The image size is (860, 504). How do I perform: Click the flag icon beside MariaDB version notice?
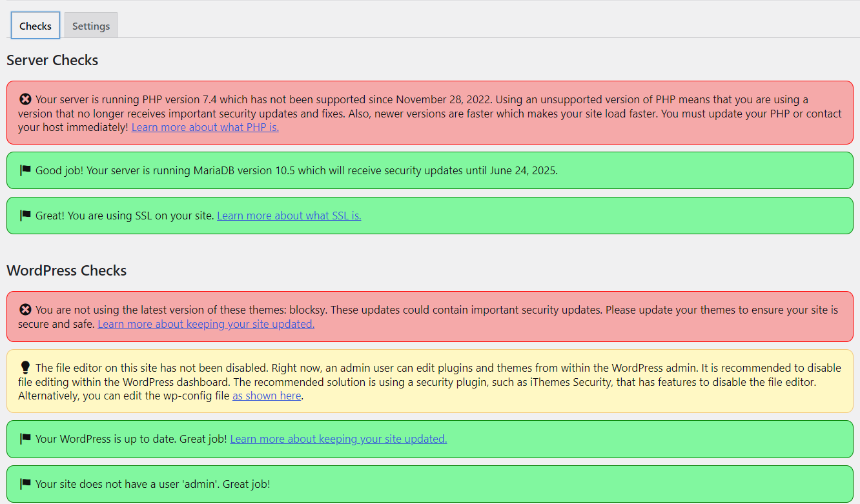pyautogui.click(x=25, y=170)
